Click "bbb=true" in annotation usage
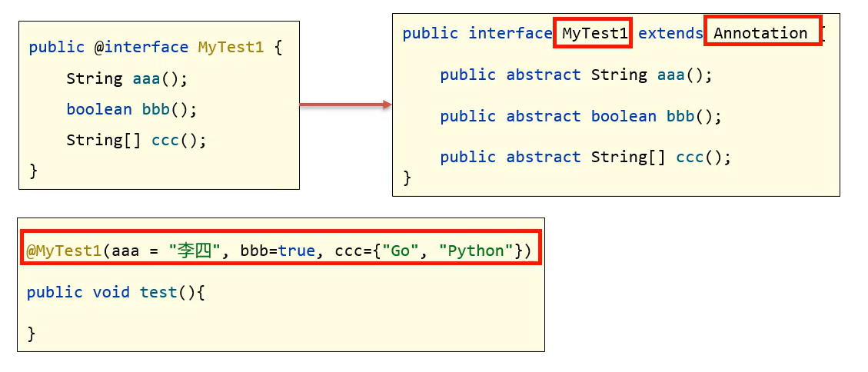This screenshot has height=372, width=868. [278, 251]
